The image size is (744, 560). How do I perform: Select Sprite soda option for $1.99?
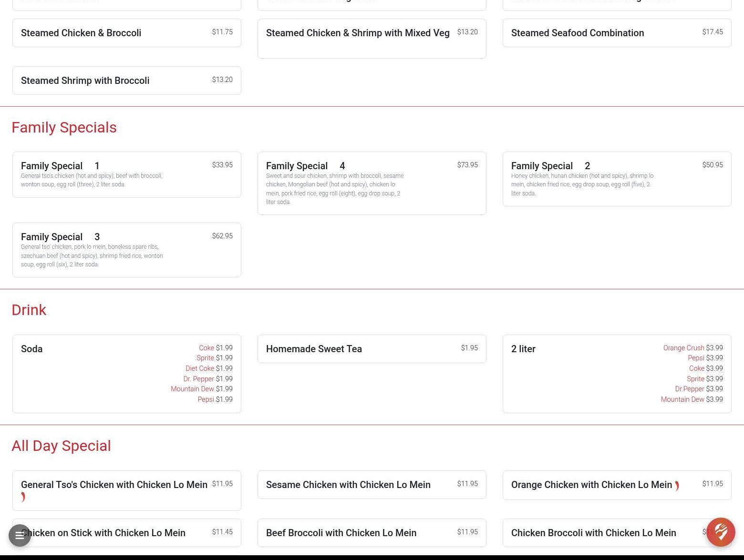215,358
